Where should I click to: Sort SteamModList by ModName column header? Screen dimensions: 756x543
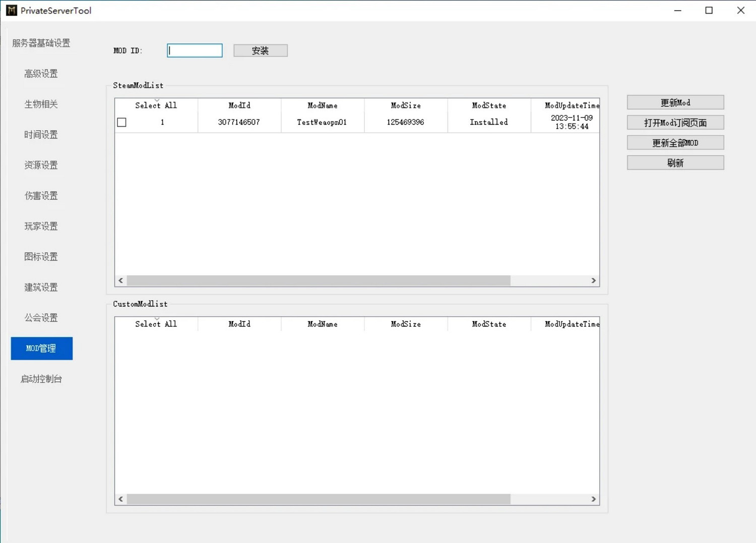[323, 105]
